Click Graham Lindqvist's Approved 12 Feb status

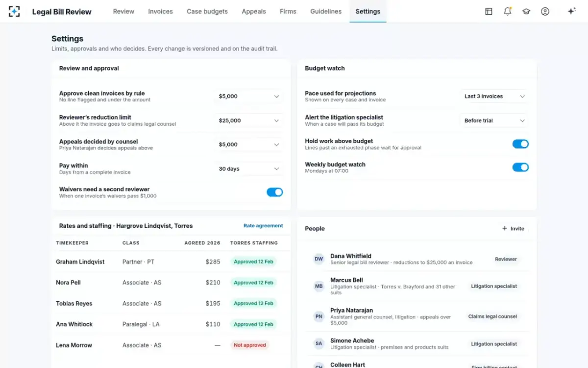(x=253, y=262)
